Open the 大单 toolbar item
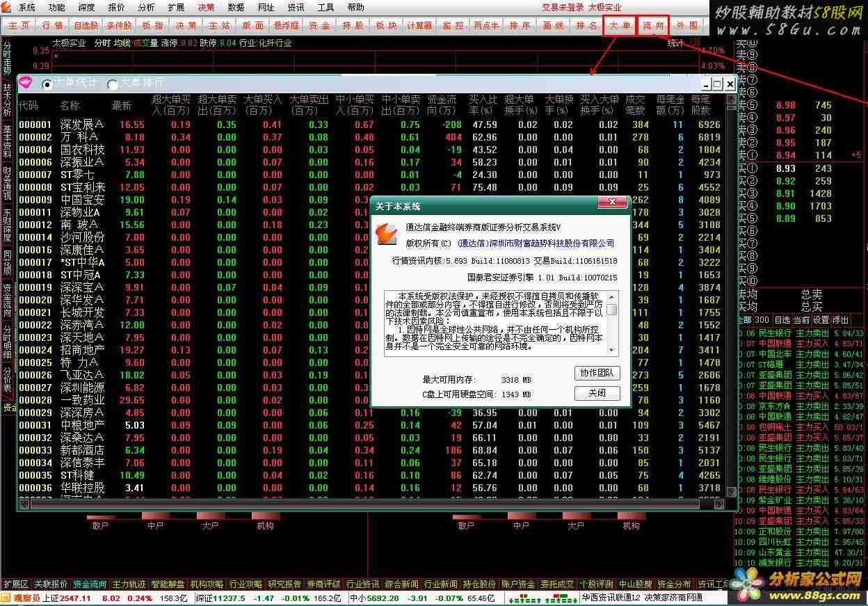 click(619, 25)
